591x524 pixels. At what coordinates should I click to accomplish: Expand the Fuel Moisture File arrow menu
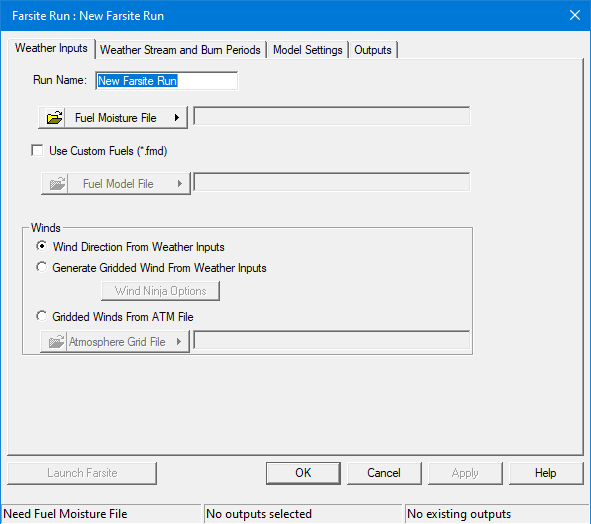click(x=177, y=118)
